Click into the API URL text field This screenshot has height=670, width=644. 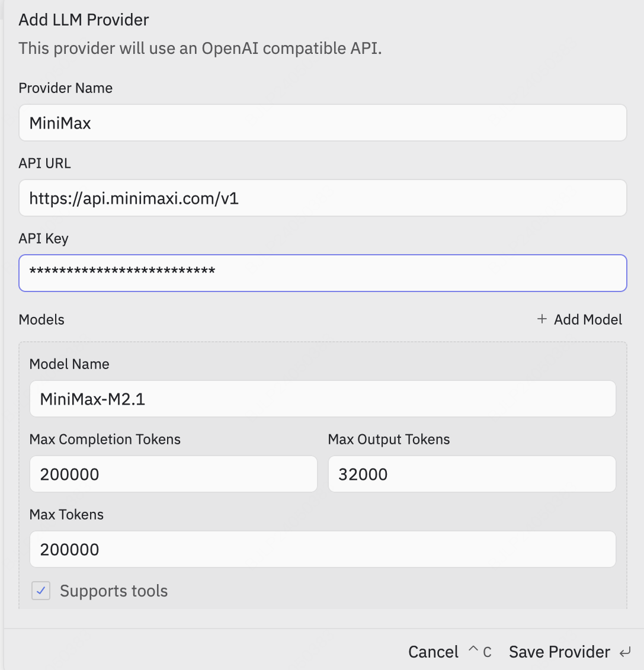[322, 198]
